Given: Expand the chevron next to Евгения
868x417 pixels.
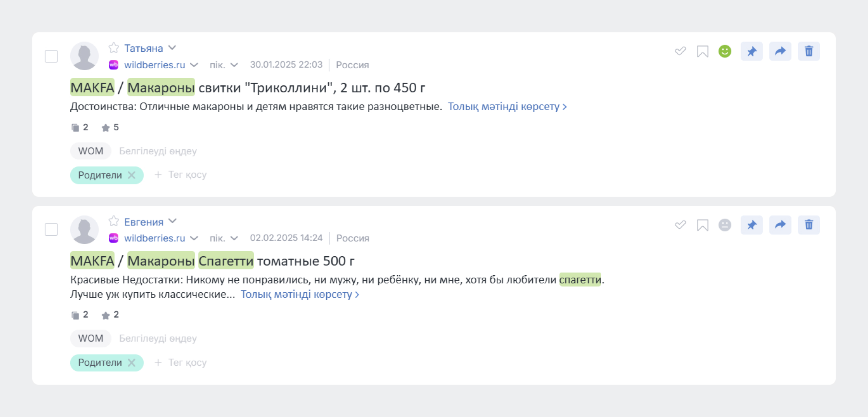Looking at the screenshot, I should click(172, 221).
